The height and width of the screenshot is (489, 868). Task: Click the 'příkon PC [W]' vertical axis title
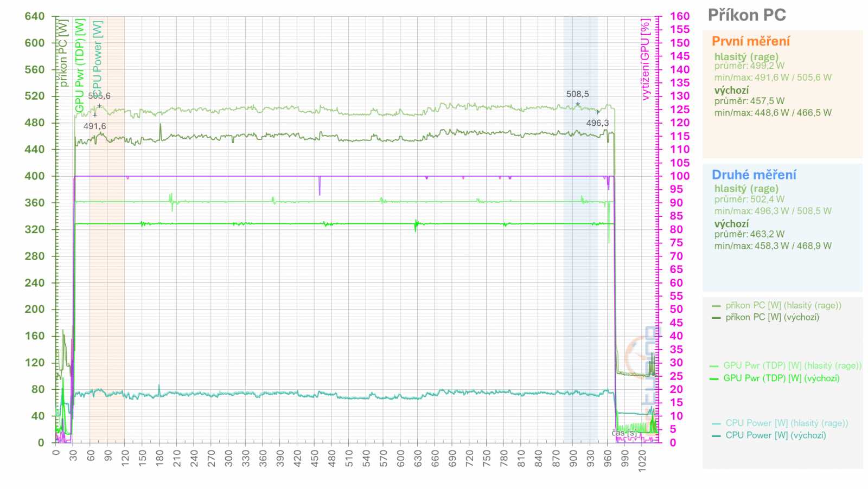coord(63,53)
